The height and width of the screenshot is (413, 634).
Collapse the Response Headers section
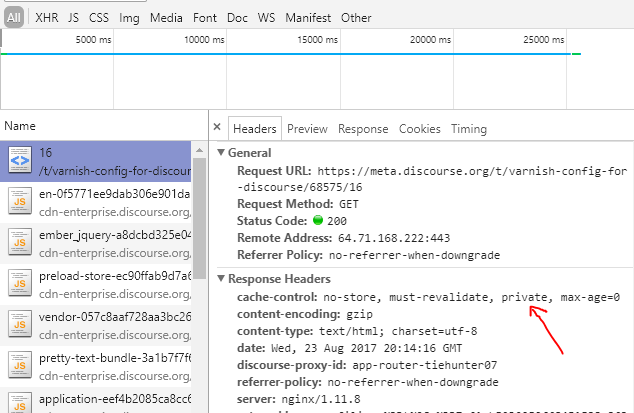[222, 279]
